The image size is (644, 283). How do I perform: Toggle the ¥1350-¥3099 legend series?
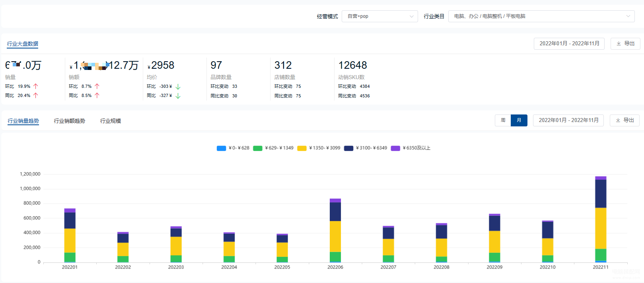click(319, 148)
